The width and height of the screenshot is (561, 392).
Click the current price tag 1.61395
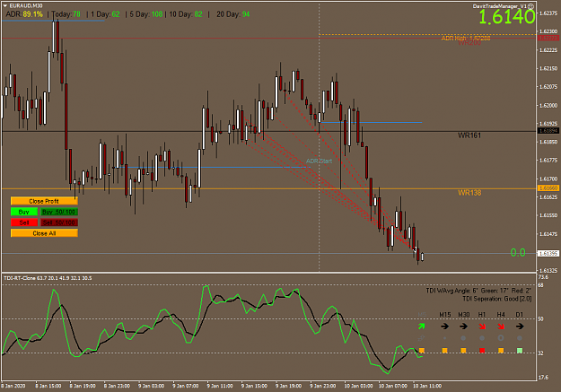(548, 253)
